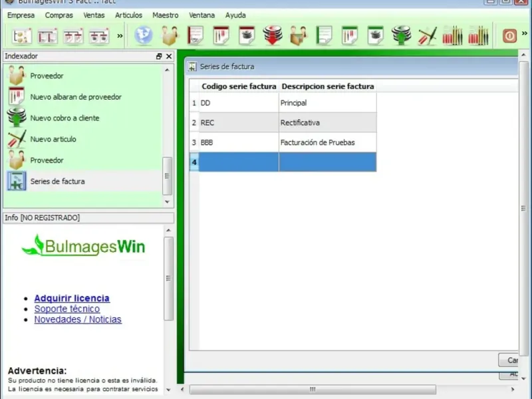Select Nuevo articulo in Indexador

[83, 139]
